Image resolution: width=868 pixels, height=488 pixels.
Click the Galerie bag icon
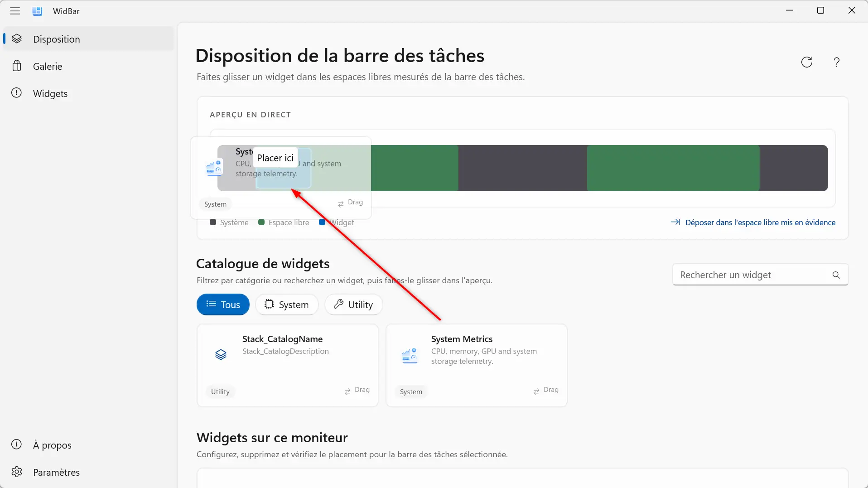click(17, 66)
